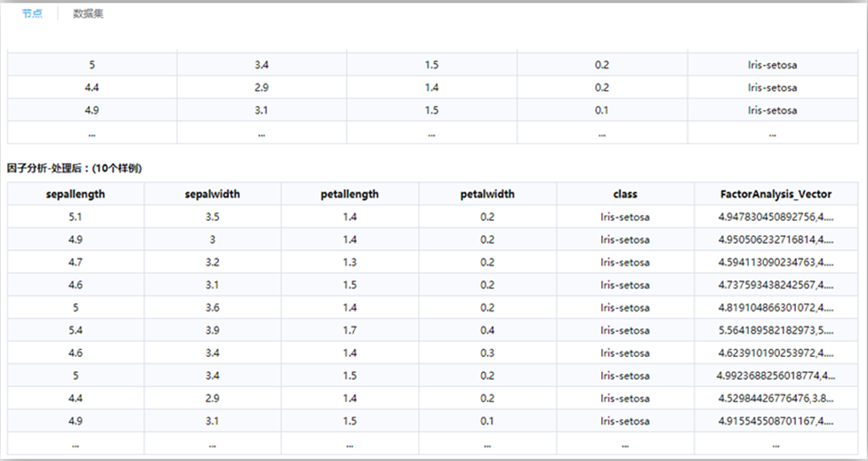Screen dimensions: 868x461
Task: Click the sepalwidth cell with value 3.9
Action: click(213, 330)
